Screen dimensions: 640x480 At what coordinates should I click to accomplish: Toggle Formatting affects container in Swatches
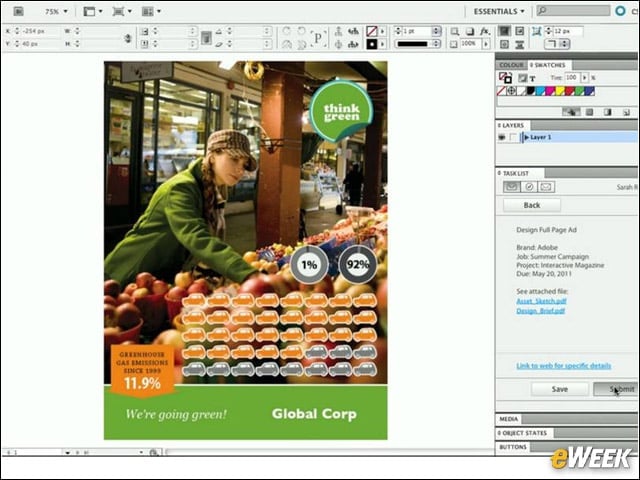522,78
